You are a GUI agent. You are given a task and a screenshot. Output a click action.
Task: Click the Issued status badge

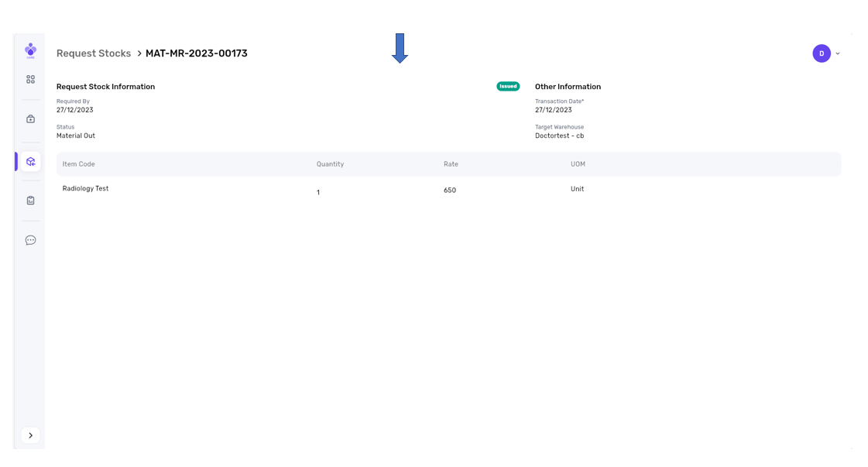coord(508,87)
